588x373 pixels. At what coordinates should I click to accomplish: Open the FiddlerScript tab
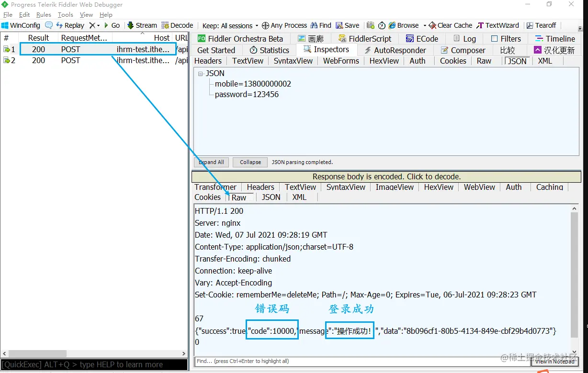(x=364, y=39)
